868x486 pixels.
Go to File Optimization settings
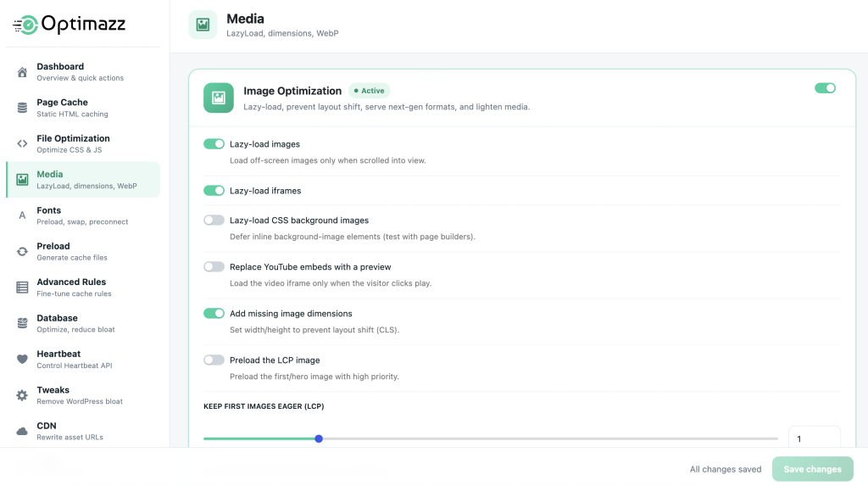[x=83, y=143]
